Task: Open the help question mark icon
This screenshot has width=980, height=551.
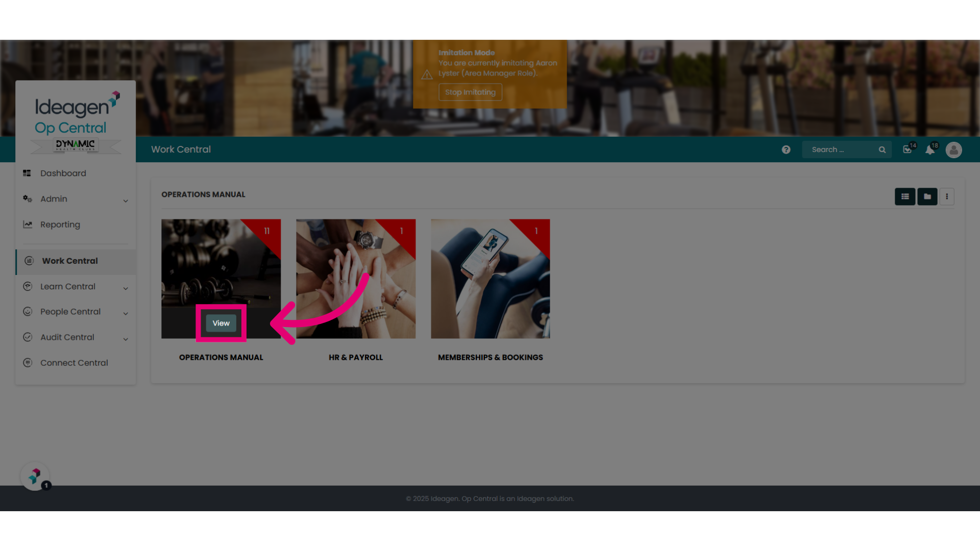Action: [x=786, y=149]
